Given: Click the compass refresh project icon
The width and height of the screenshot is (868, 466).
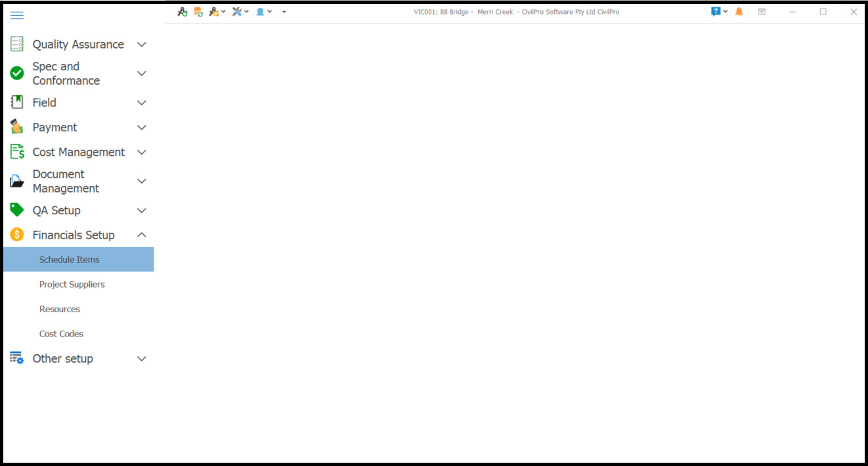Looking at the screenshot, I should (183, 12).
